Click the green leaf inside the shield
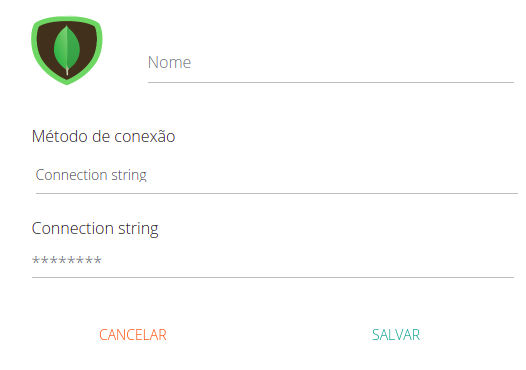This screenshot has width=526, height=370. [67, 50]
